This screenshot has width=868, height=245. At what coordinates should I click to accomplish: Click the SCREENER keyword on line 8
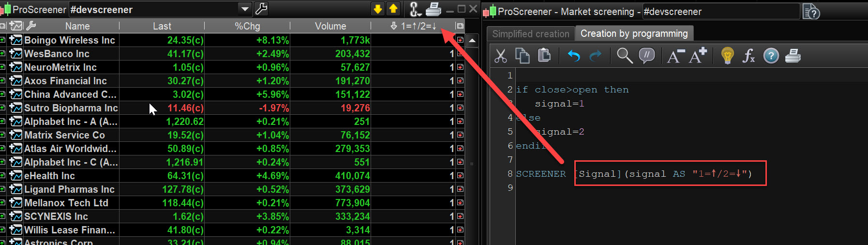pyautogui.click(x=541, y=174)
